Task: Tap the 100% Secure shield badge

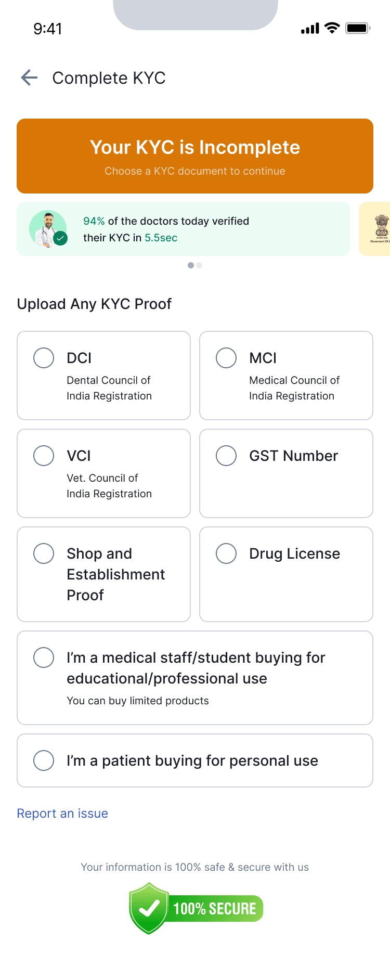Action: pyautogui.click(x=196, y=908)
